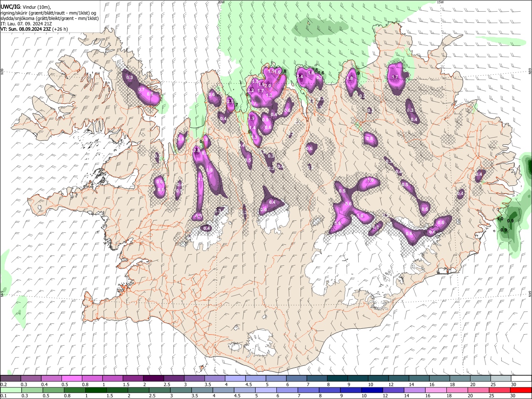This screenshot has width=532, height=399.
Task: Pick the 2.5 gray-green swatch in lower legend row
Action: tap(159, 390)
